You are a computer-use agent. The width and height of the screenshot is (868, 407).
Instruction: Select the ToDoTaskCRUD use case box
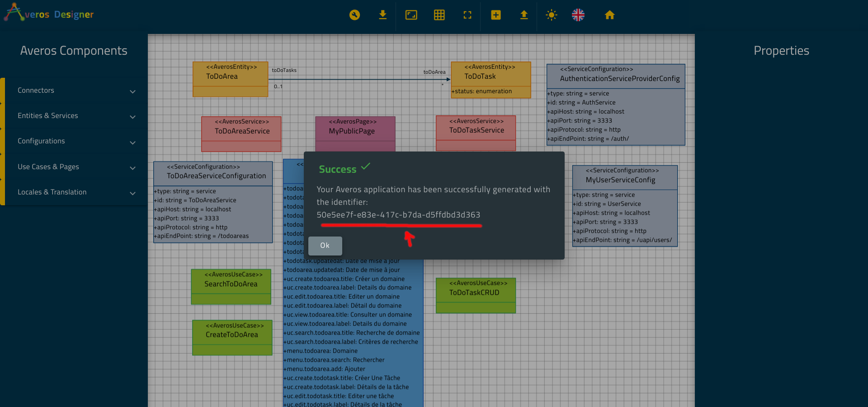pos(476,295)
